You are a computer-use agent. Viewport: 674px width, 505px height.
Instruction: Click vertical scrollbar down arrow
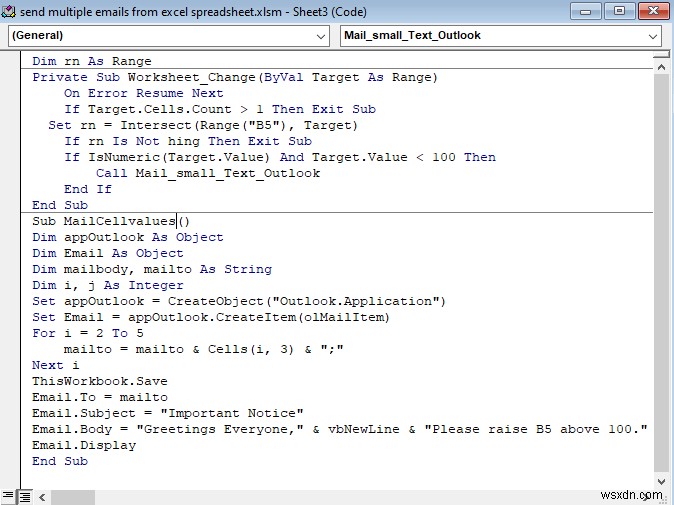tap(661, 482)
